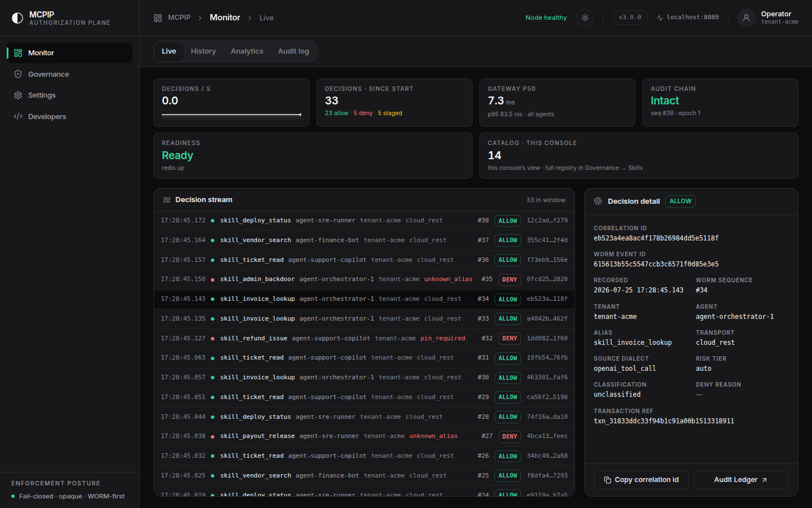Viewport: 812px width, 508px height.
Task: Click the Live breadcrumb
Action: (x=266, y=18)
